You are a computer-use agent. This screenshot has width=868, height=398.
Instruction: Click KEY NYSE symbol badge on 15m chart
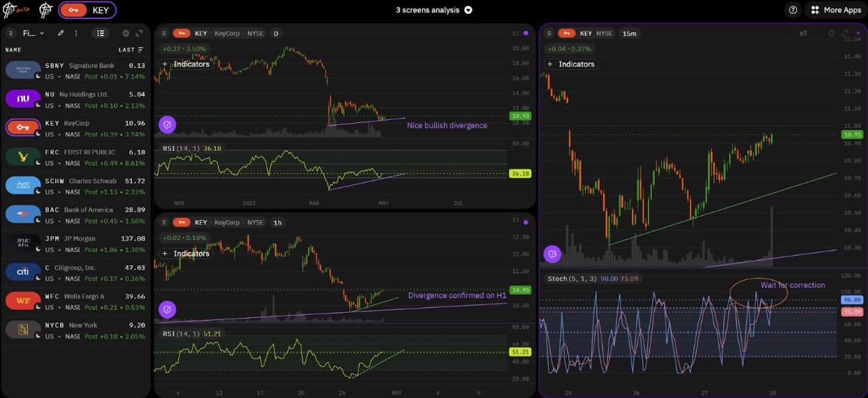tap(586, 33)
